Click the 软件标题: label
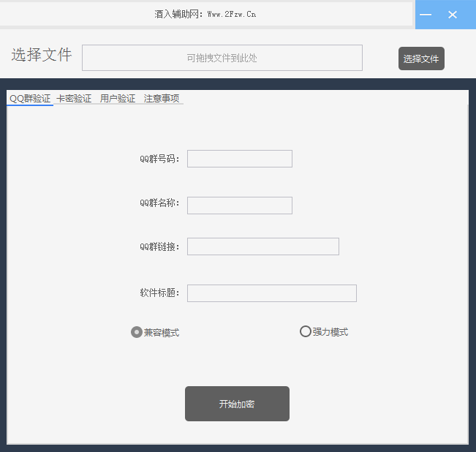476x452 pixels. point(159,293)
